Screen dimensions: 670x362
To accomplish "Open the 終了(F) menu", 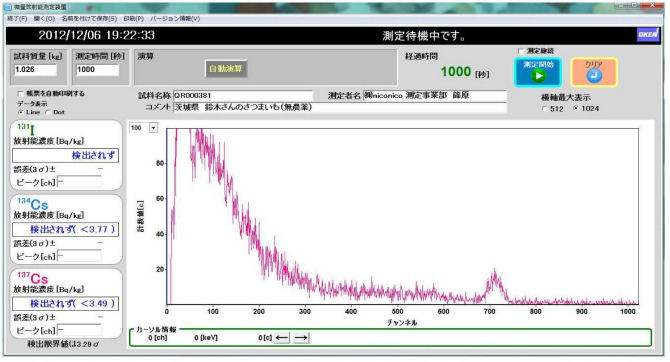I will pos(17,18).
